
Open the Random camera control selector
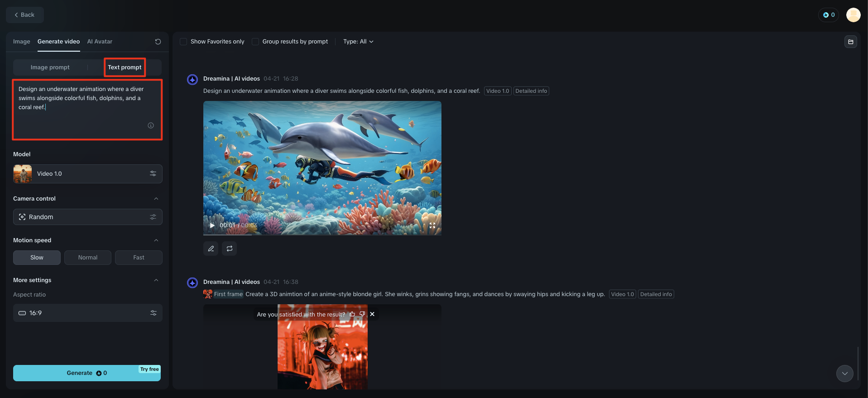(88, 217)
